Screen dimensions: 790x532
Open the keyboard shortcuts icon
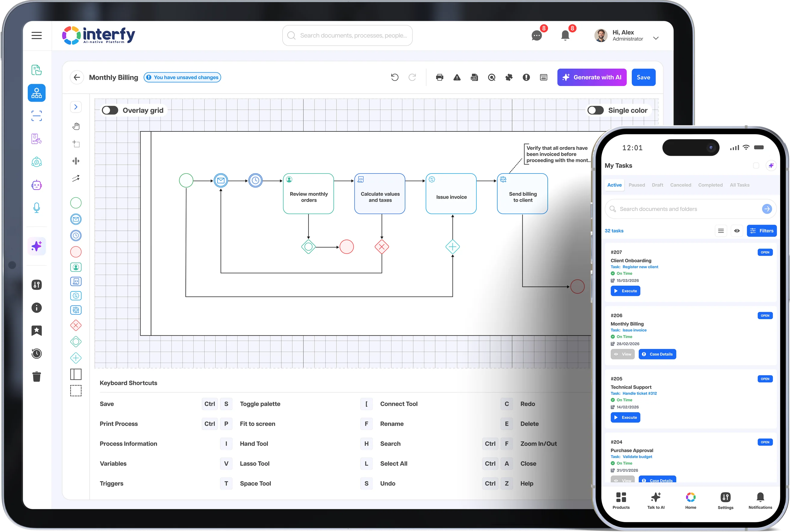[544, 77]
